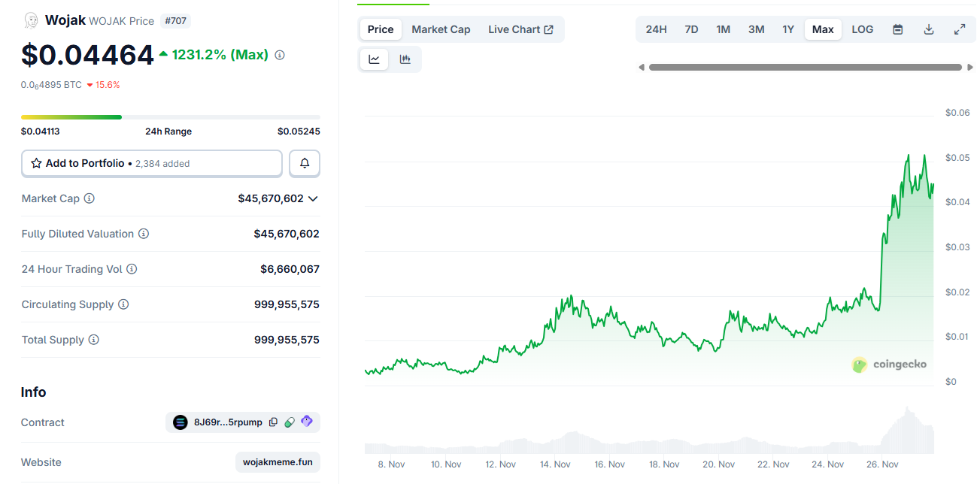Open the Live Chart tab

click(520, 29)
